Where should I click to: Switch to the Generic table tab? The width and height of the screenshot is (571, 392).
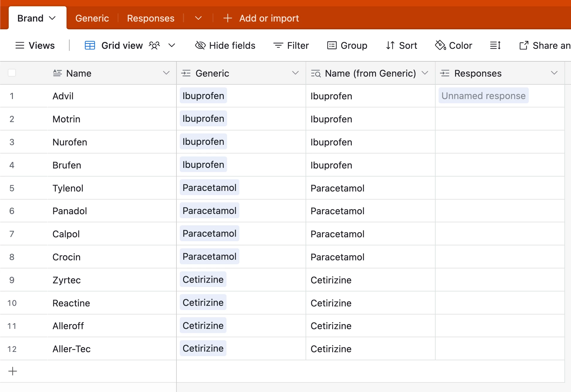click(x=92, y=18)
